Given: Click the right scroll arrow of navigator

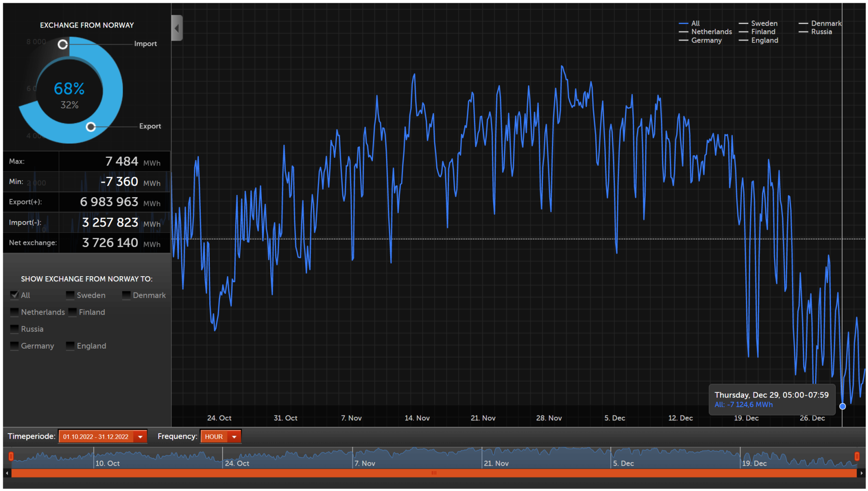Looking at the screenshot, I should point(862,473).
